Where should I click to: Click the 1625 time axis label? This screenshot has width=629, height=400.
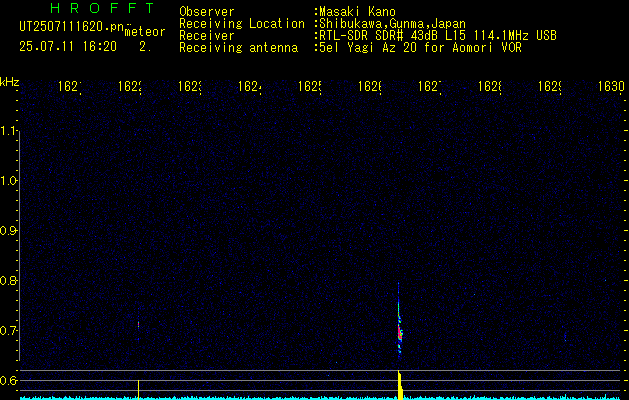[310, 87]
